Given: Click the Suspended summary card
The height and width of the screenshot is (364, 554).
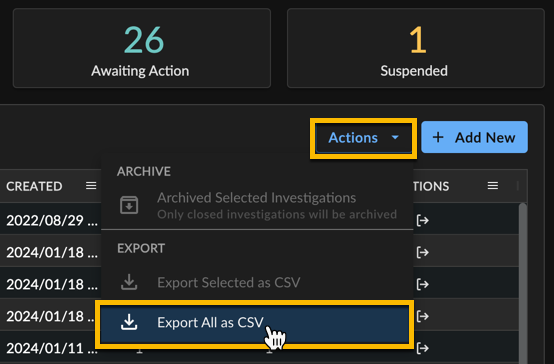Looking at the screenshot, I should coord(416,48).
